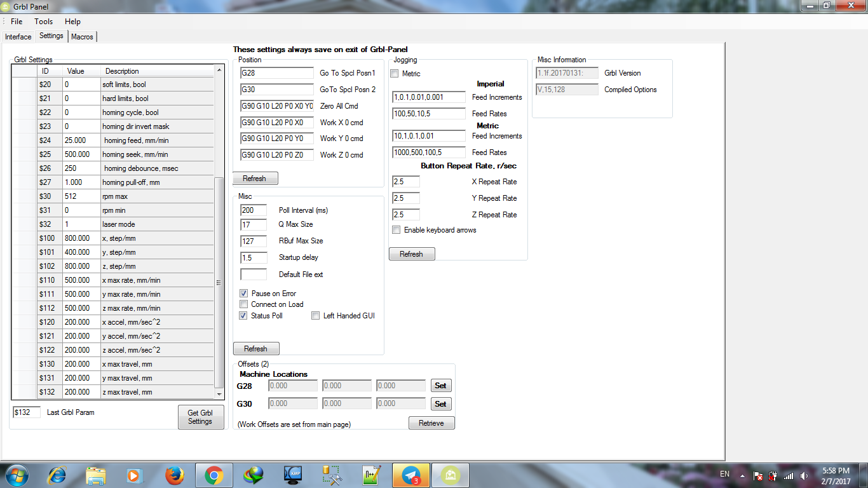Show hidden tray icons arrow

pos(742,475)
